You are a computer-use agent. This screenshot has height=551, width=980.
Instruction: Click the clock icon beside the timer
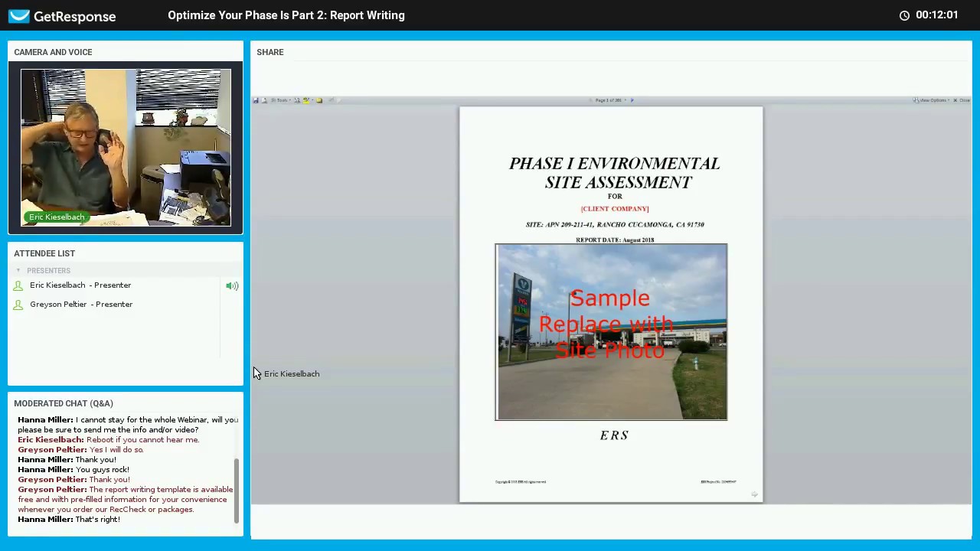point(904,15)
